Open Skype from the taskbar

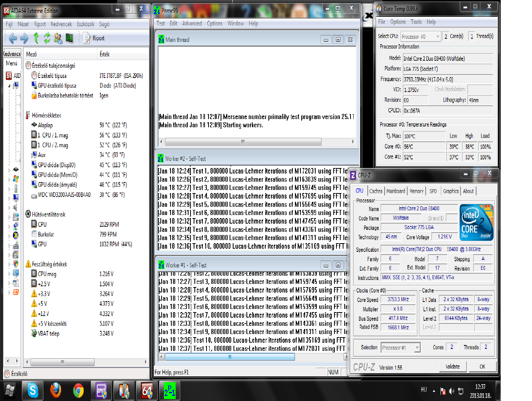coord(33,390)
